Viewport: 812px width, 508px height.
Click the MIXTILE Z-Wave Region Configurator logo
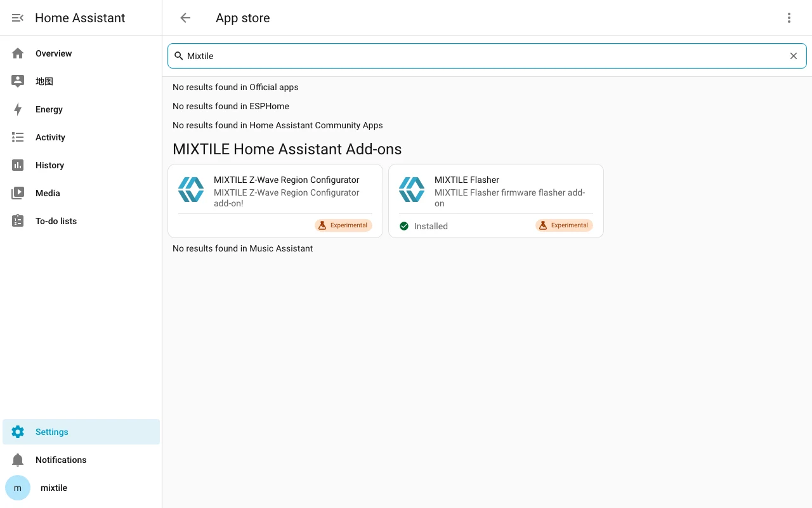191,189
